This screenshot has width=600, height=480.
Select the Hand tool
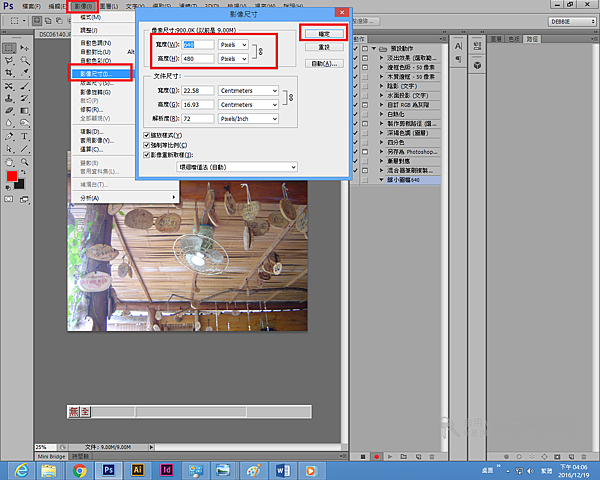pos(10,162)
